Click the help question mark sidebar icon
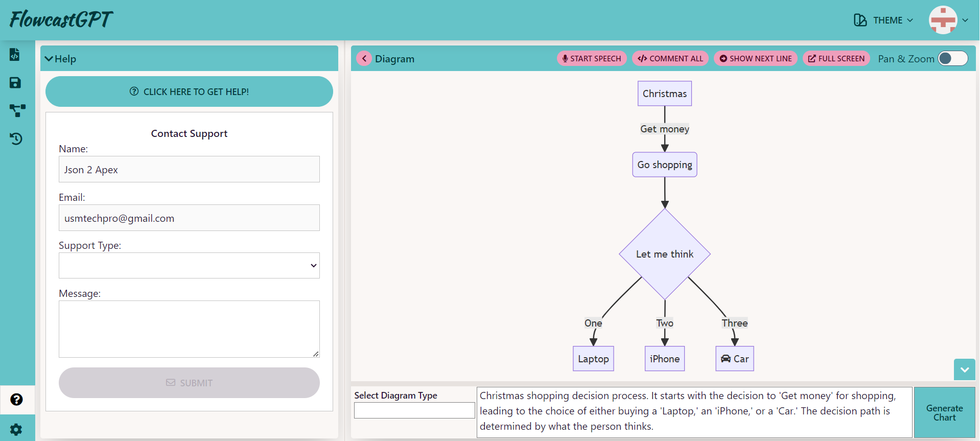The width and height of the screenshot is (980, 441). [x=16, y=400]
